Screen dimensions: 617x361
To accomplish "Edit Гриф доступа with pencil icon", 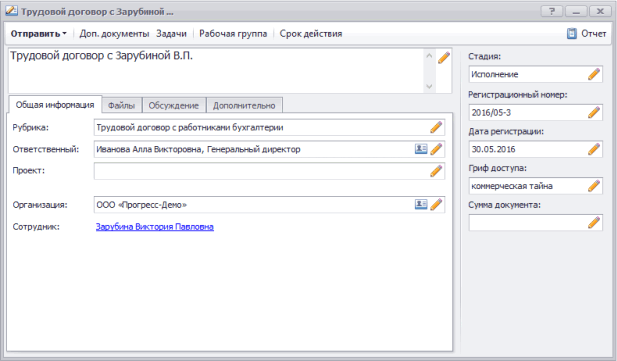I will point(594,185).
